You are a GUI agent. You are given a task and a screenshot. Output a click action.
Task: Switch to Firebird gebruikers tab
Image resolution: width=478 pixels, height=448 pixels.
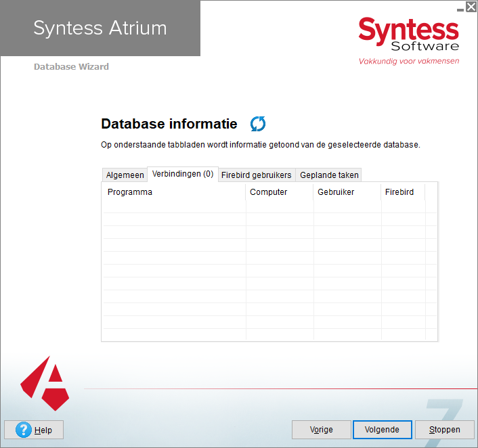(x=257, y=175)
